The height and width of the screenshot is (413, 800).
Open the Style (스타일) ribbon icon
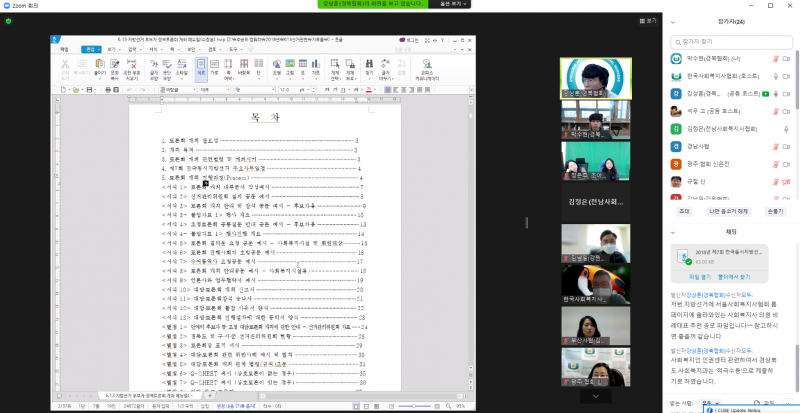coord(182,64)
